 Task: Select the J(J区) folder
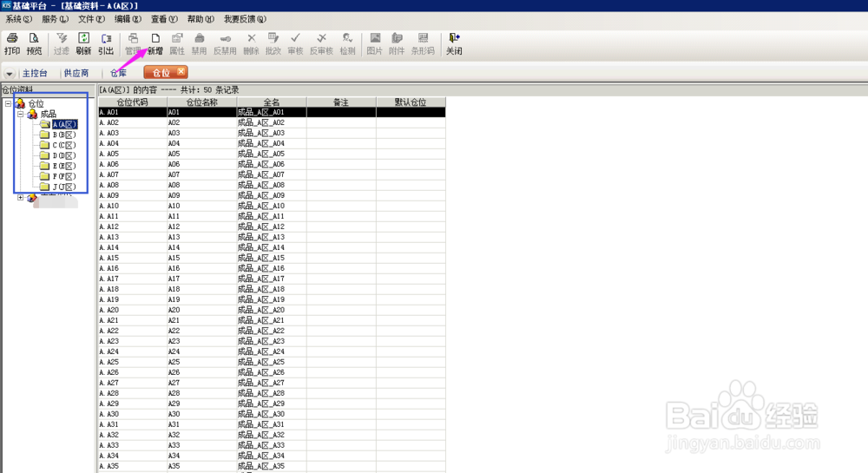[x=64, y=187]
